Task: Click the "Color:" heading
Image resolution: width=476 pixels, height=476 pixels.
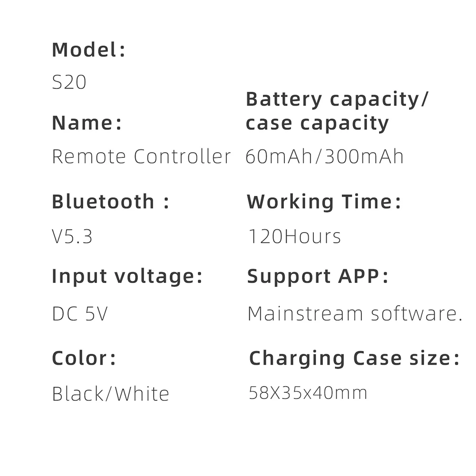Action: (x=84, y=358)
